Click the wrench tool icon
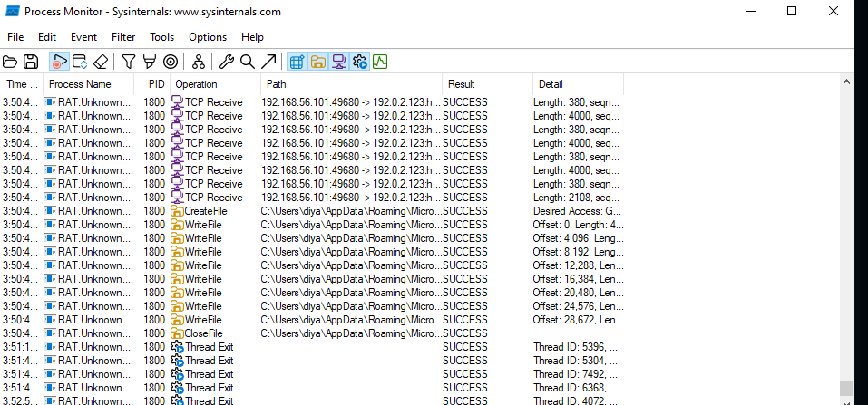868x405 pixels. tap(227, 62)
